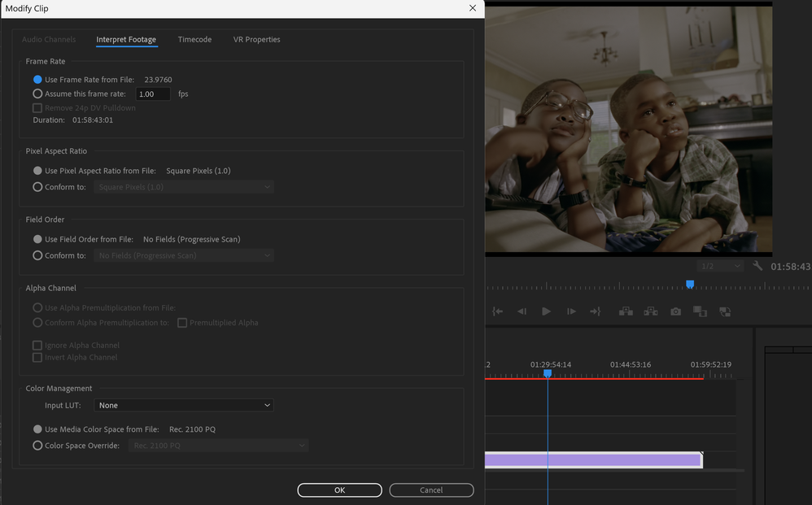Viewport: 812px width, 505px height.
Task: Open the Color Space Override dropdown
Action: 218,446
